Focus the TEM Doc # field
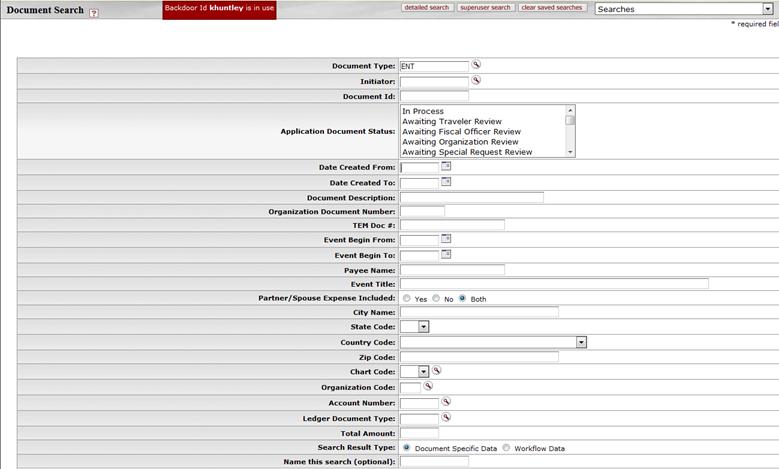 point(453,226)
